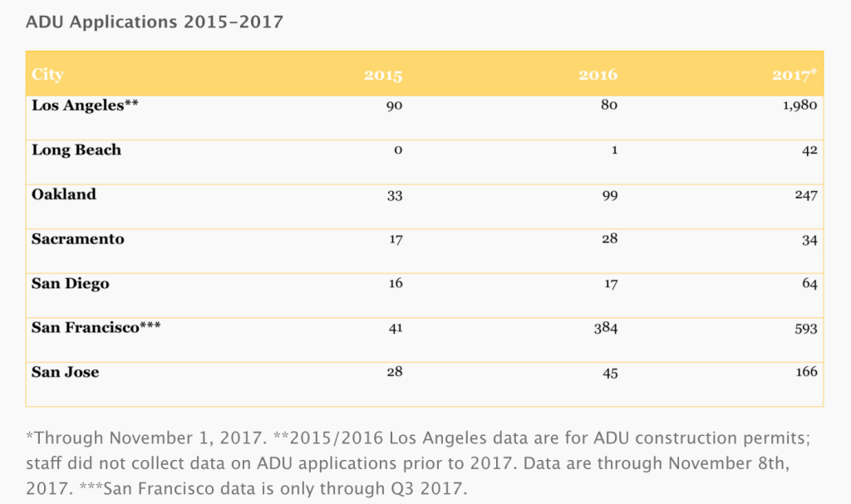Select the San Diego row label
This screenshot has height=504, width=851.
coord(71,284)
